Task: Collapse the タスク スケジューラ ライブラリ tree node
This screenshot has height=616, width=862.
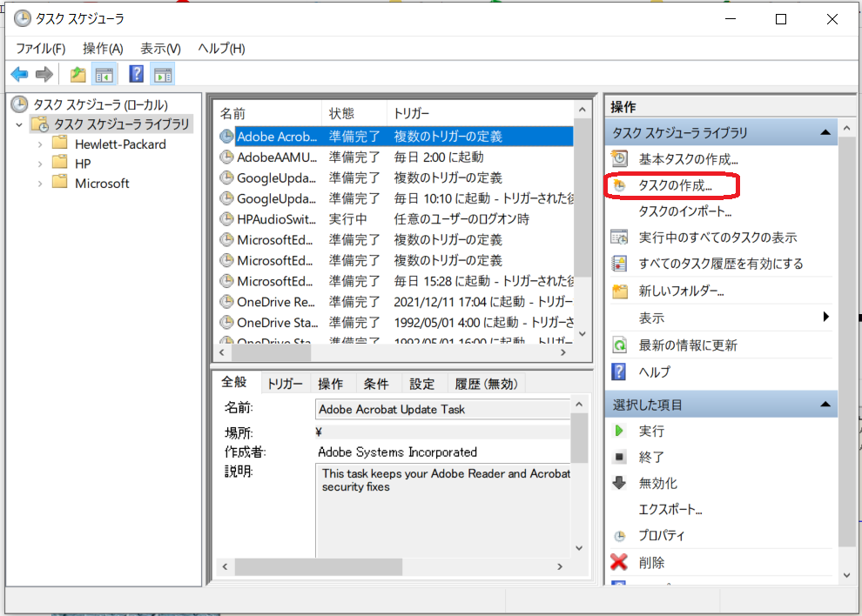Action: coord(19,124)
